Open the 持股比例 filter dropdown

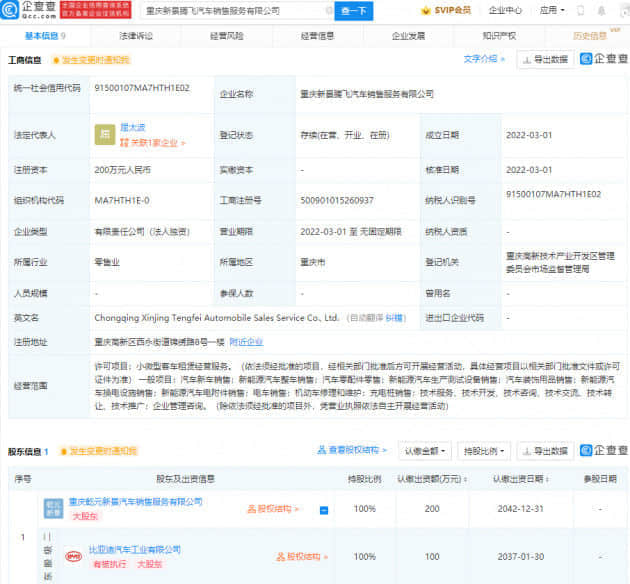(x=484, y=451)
